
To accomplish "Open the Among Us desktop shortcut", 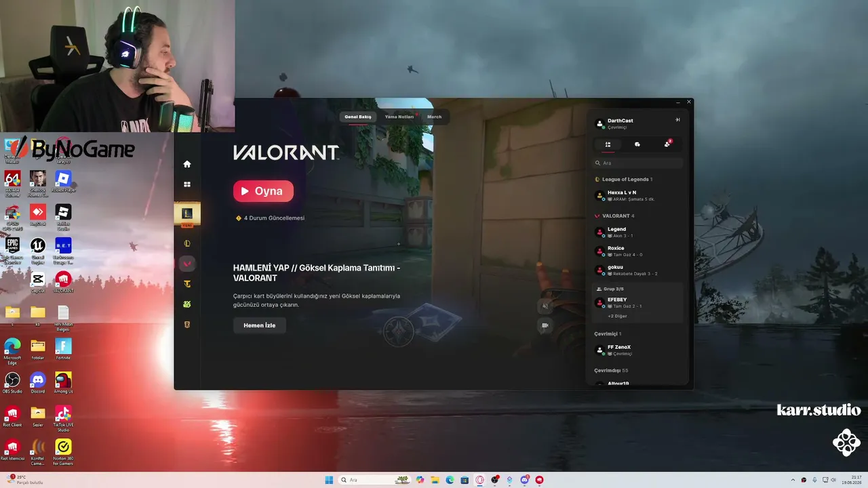I will coord(63,383).
